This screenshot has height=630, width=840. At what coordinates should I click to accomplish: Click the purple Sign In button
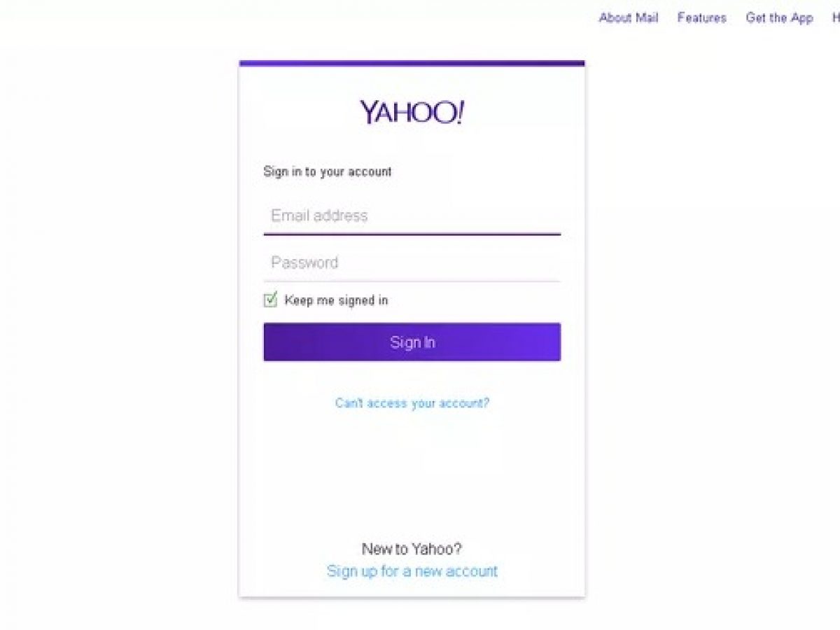point(412,342)
